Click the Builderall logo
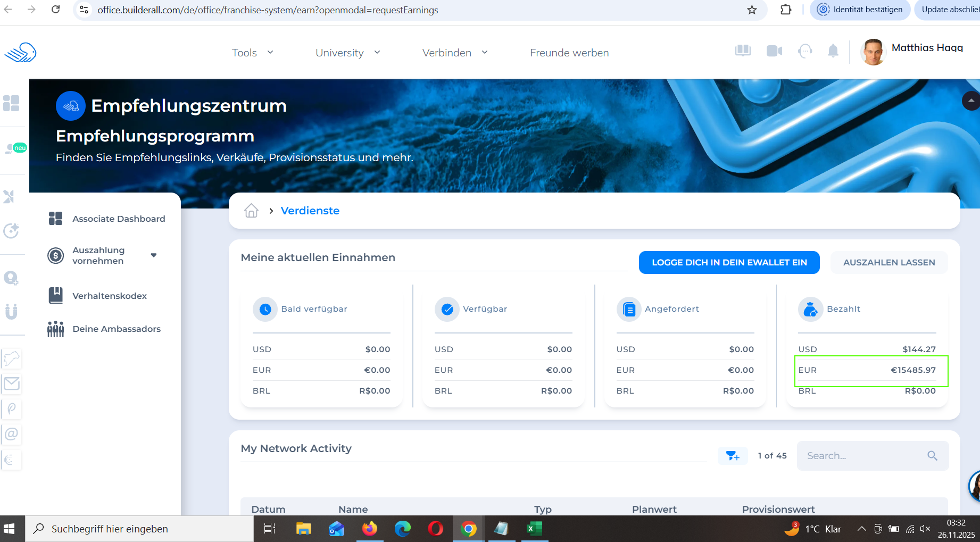 coord(20,53)
